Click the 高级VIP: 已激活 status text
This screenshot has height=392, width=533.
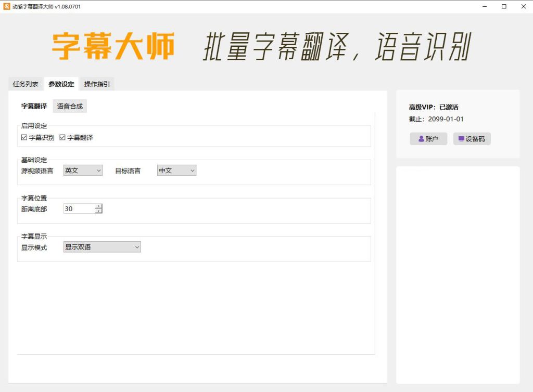click(x=434, y=107)
